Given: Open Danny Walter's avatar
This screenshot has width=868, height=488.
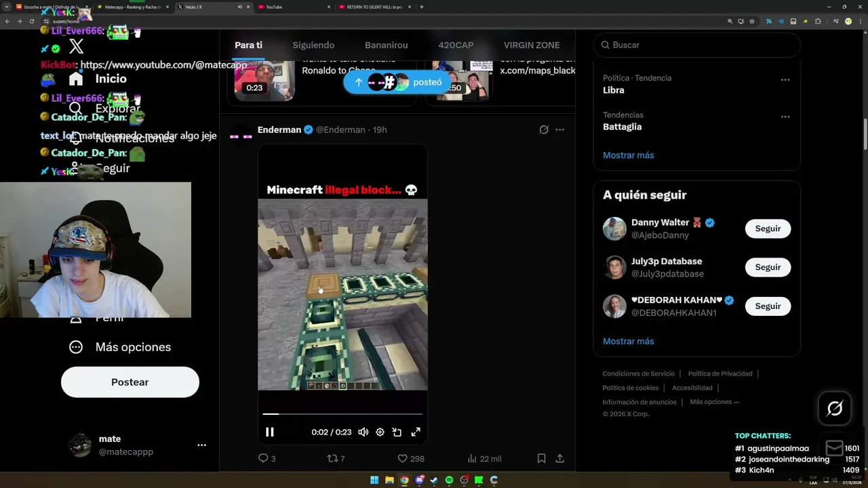Looking at the screenshot, I should pyautogui.click(x=614, y=228).
